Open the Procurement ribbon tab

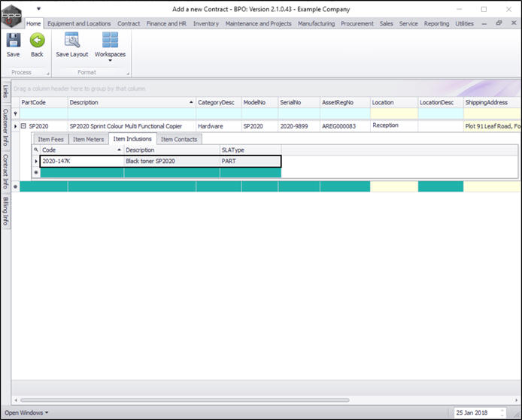pyautogui.click(x=357, y=23)
